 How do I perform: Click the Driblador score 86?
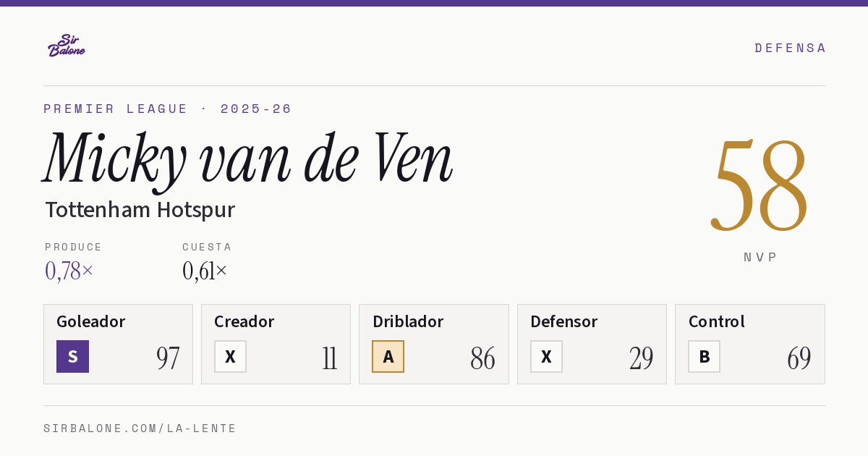[482, 358]
